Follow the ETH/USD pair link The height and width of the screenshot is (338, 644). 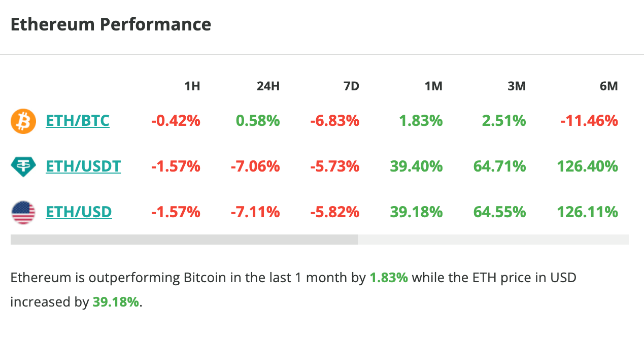[79, 212]
